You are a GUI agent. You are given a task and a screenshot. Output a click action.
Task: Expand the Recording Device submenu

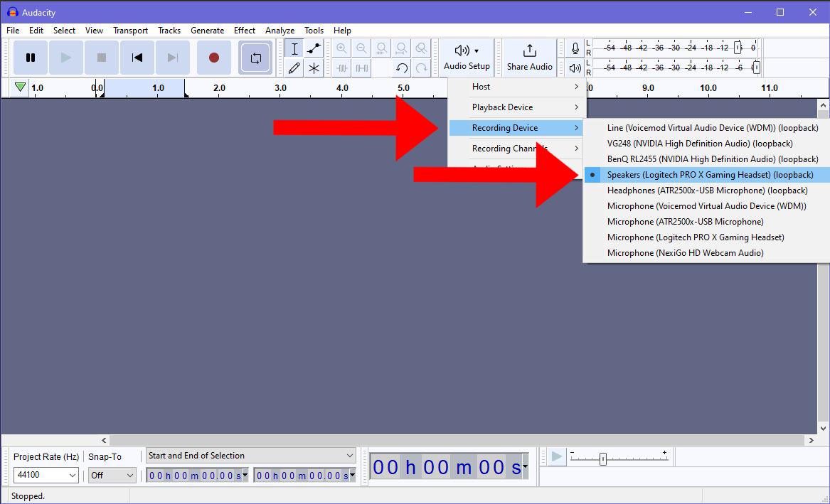[516, 128]
